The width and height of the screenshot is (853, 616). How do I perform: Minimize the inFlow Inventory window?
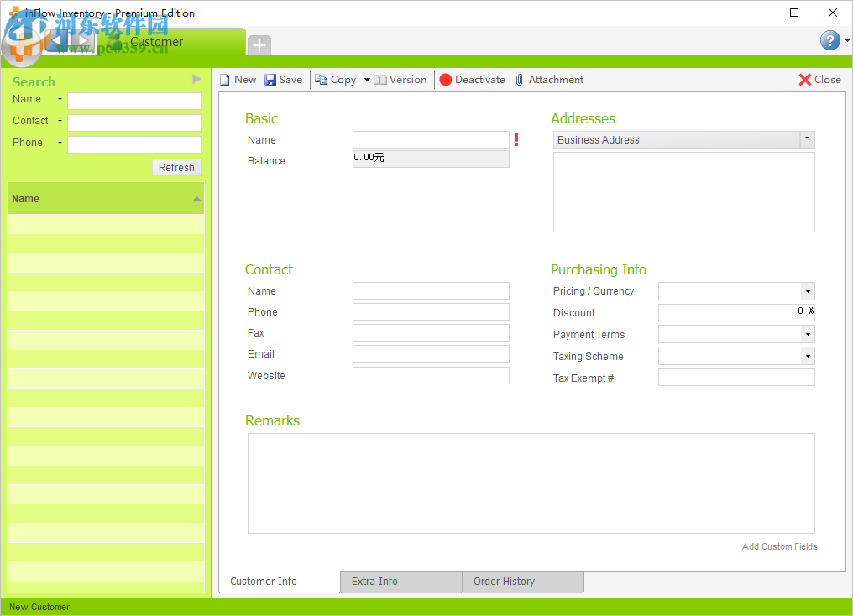click(x=756, y=13)
